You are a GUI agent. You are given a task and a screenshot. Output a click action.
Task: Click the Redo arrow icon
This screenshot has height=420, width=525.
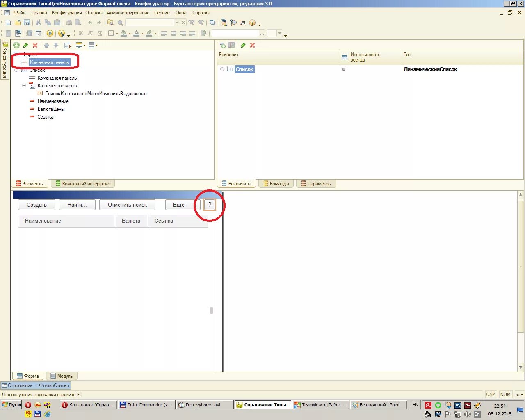(x=98, y=23)
